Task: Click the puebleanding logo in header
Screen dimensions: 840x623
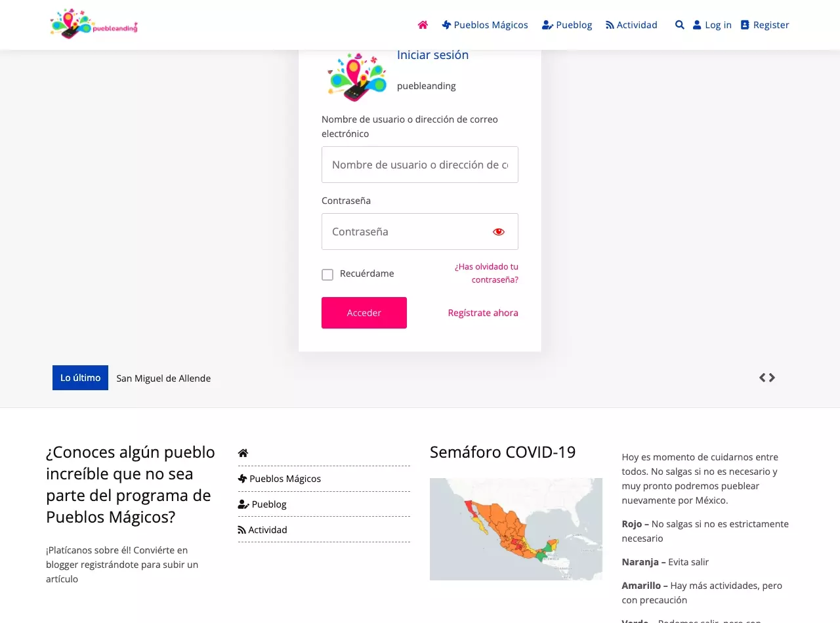Action: [93, 24]
